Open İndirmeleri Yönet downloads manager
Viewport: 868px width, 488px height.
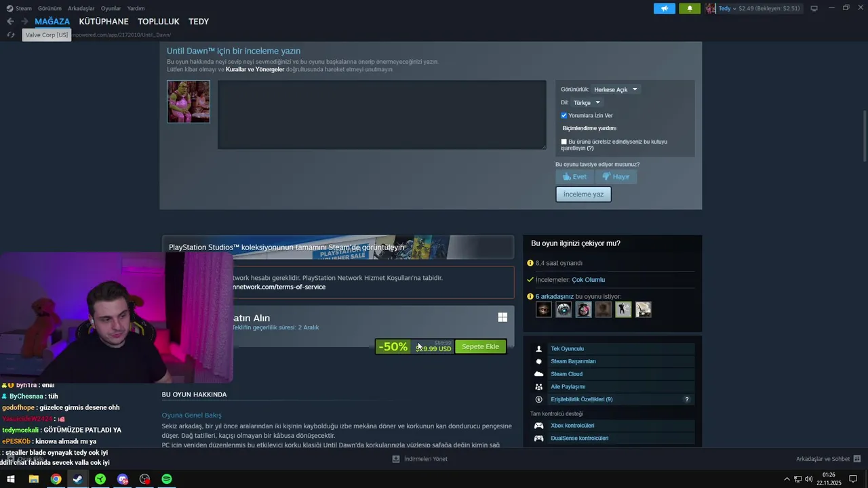click(x=420, y=459)
